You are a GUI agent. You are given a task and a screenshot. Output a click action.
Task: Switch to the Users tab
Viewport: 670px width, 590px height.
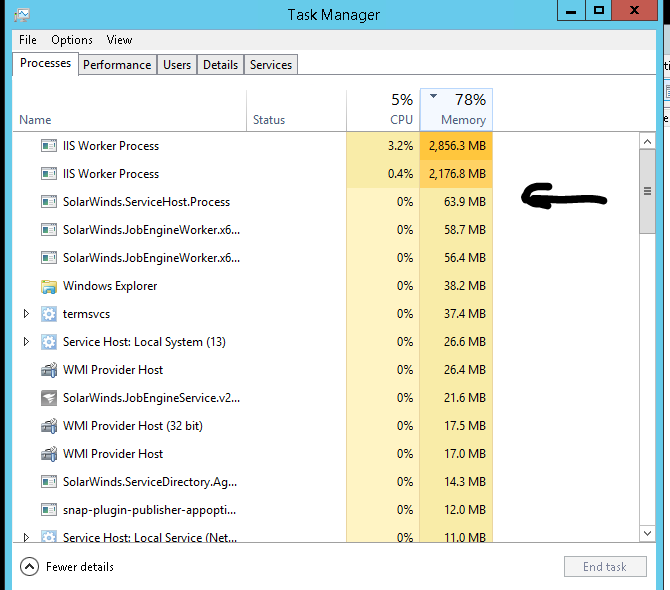(x=177, y=65)
